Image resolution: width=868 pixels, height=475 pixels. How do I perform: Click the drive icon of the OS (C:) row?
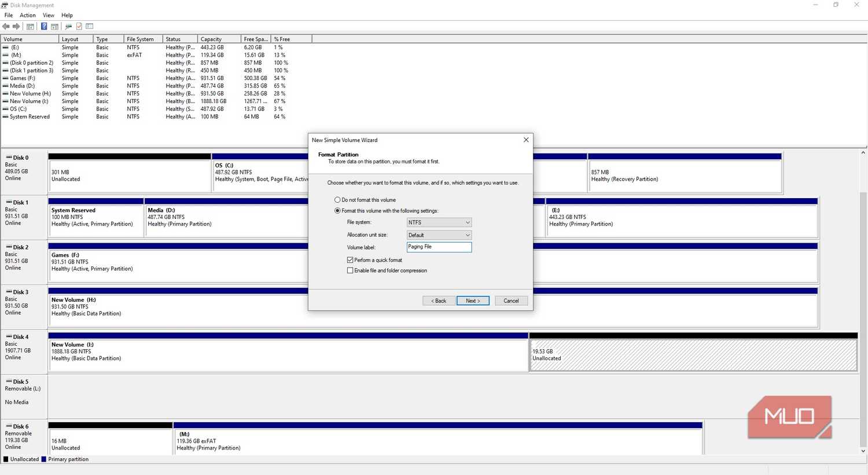[6, 109]
